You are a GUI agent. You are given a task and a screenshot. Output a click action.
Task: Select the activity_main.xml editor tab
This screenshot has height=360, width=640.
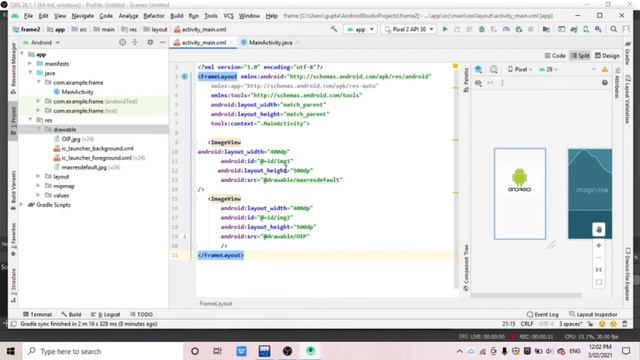click(x=203, y=42)
